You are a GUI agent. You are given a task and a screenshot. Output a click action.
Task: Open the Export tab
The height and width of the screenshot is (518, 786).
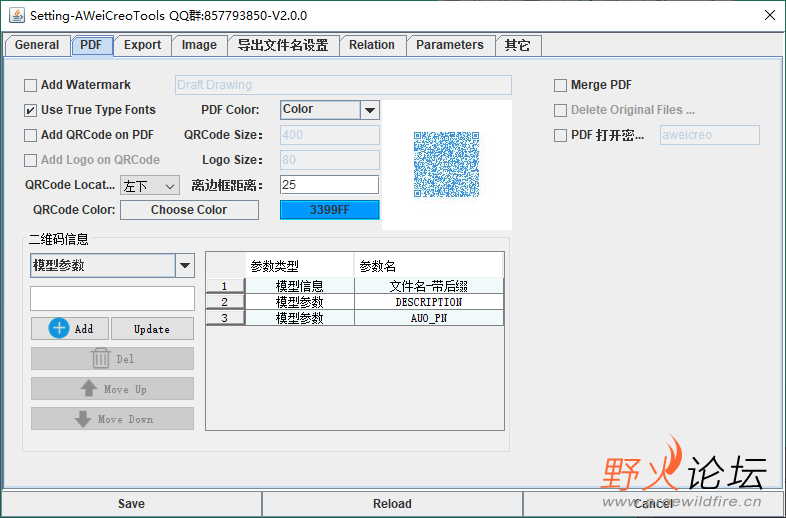[x=143, y=45]
